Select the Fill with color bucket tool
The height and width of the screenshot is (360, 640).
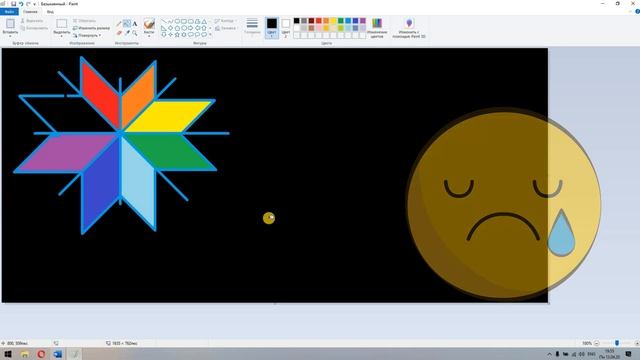[127, 24]
